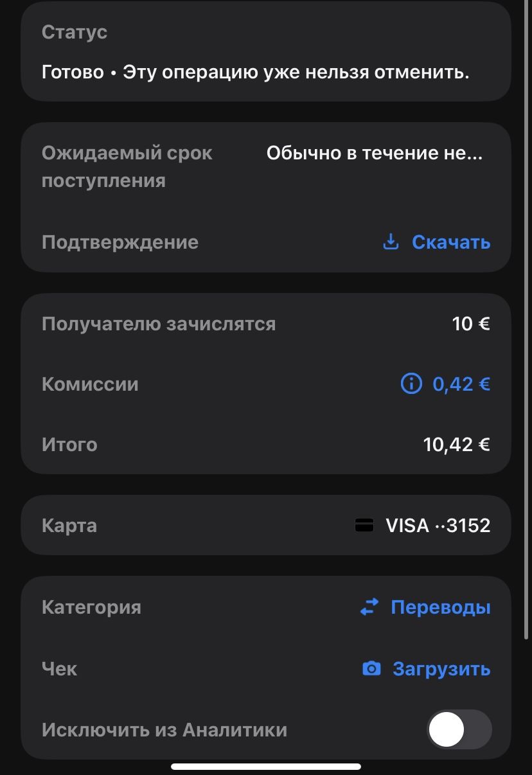Toggle the Исключить из Аналитики switch
The width and height of the screenshot is (532, 775).
[x=459, y=730]
